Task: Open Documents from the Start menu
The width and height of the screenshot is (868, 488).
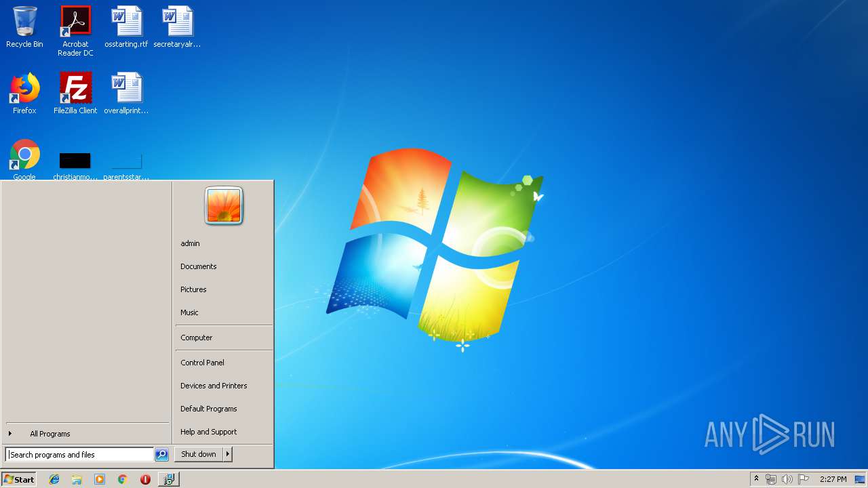Action: [224, 266]
